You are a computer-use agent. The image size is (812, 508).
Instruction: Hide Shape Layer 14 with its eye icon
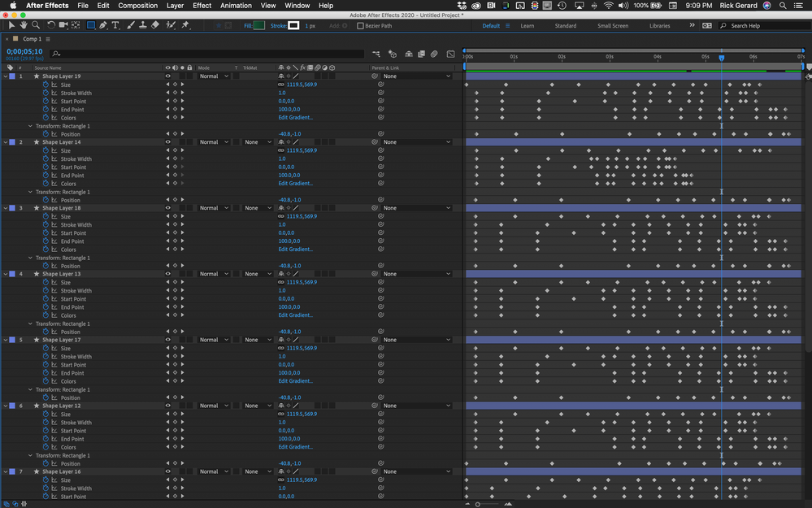coord(167,142)
